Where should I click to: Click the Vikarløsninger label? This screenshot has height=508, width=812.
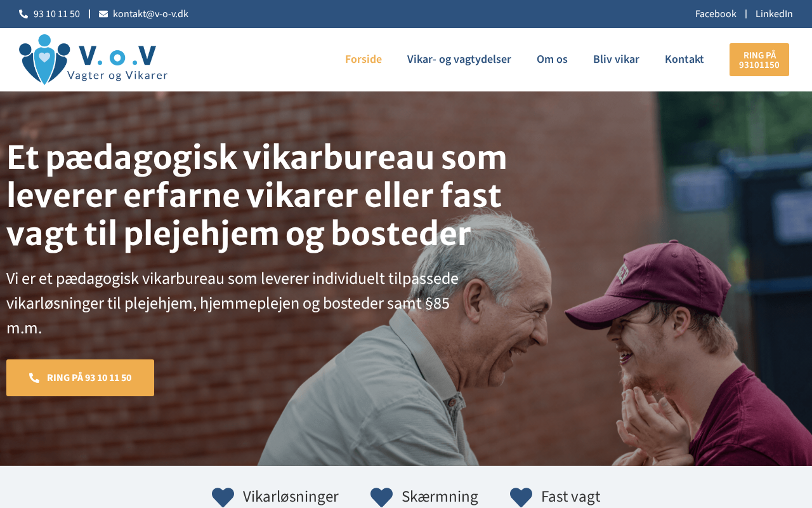(291, 497)
